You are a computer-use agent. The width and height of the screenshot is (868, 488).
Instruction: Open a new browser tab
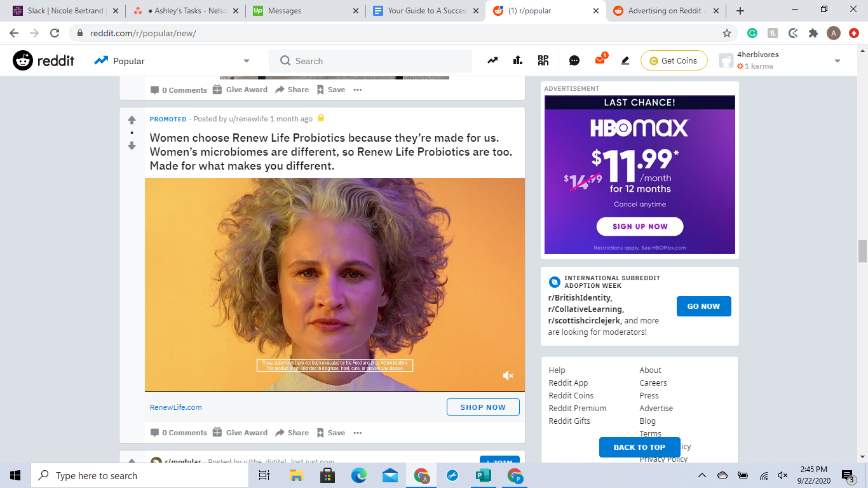(x=740, y=11)
